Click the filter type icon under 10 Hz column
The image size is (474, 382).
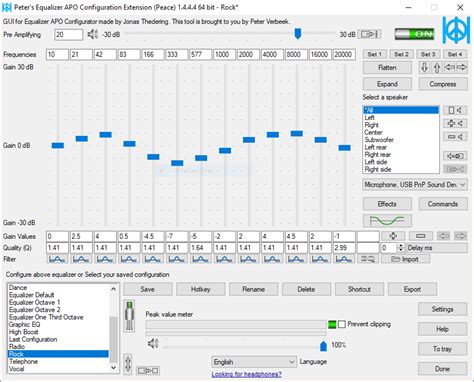click(57, 259)
